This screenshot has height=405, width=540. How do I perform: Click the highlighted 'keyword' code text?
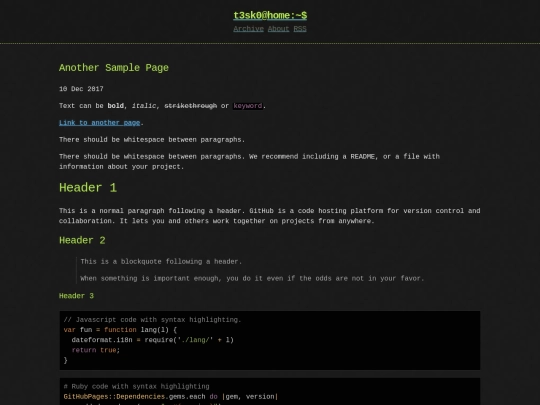(248, 106)
